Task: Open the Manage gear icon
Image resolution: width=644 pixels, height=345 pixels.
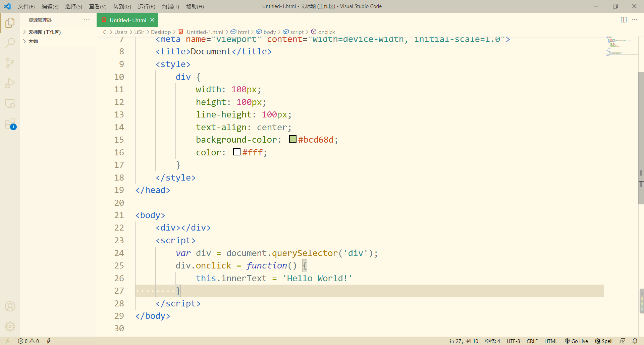Action: (10, 326)
